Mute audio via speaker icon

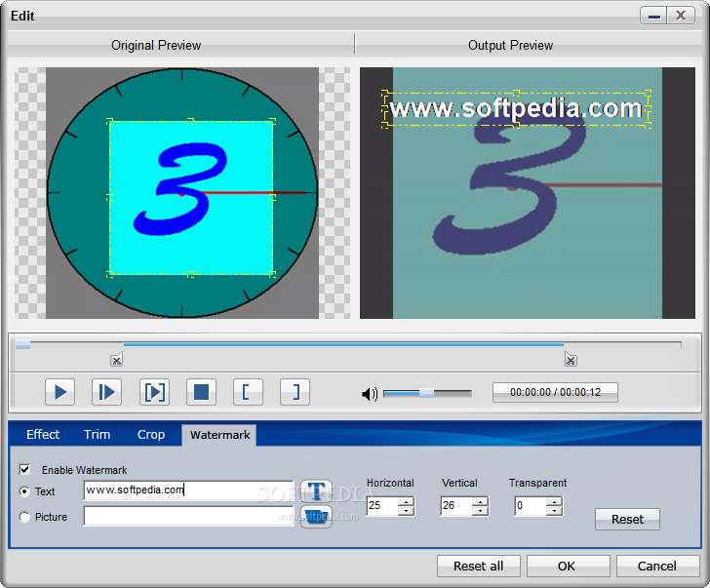pos(370,394)
